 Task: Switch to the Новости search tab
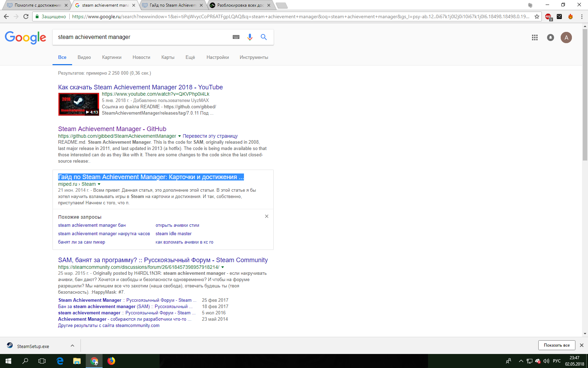click(x=141, y=57)
